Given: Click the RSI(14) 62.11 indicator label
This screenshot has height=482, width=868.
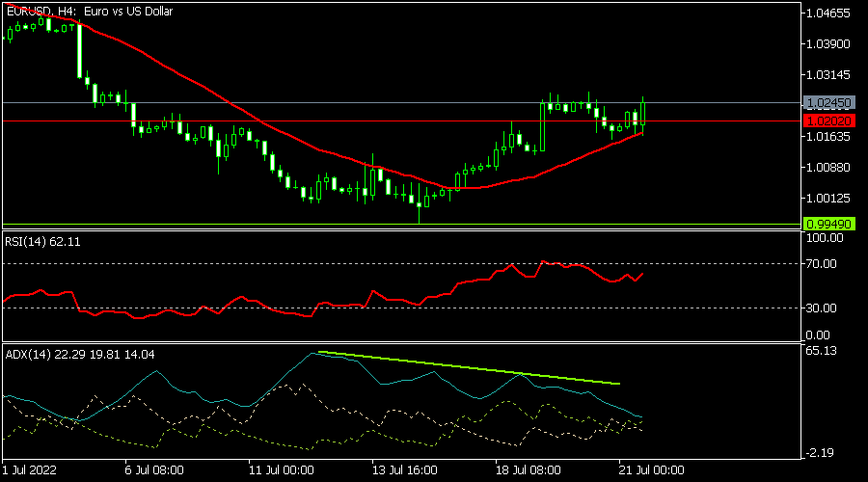Looking at the screenshot, I should click(42, 242).
